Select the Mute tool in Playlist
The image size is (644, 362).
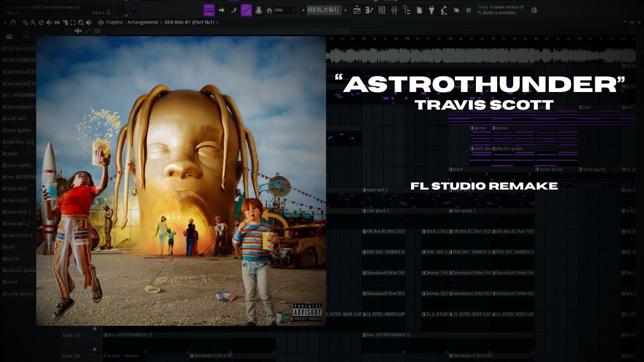tap(49, 23)
